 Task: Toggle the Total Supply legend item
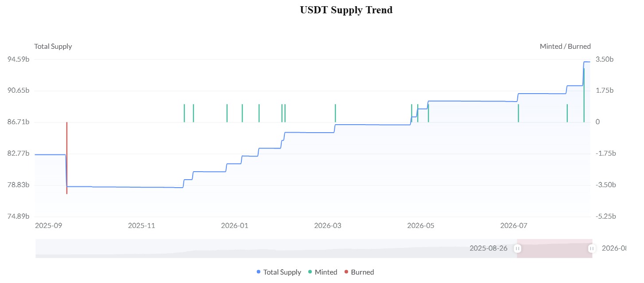pyautogui.click(x=279, y=272)
